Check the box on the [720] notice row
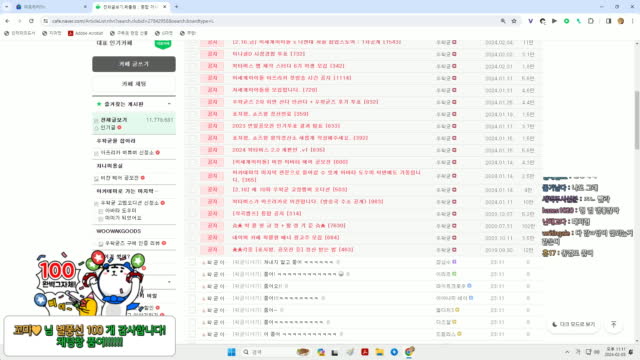Screen dimensions: 640x360 (192, 90)
